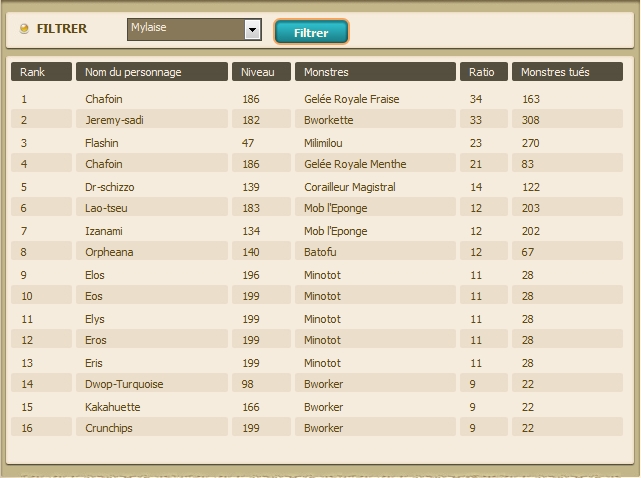Select character name Lao-tseu
The image size is (641, 478).
tap(106, 208)
